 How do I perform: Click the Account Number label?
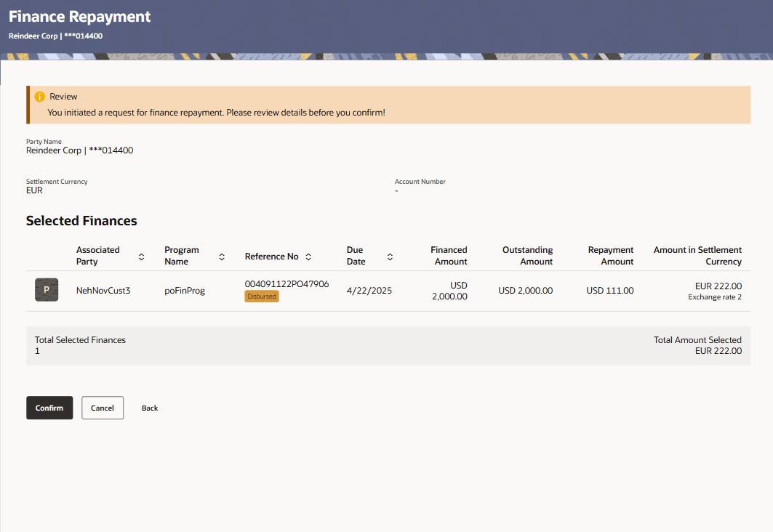tap(420, 181)
